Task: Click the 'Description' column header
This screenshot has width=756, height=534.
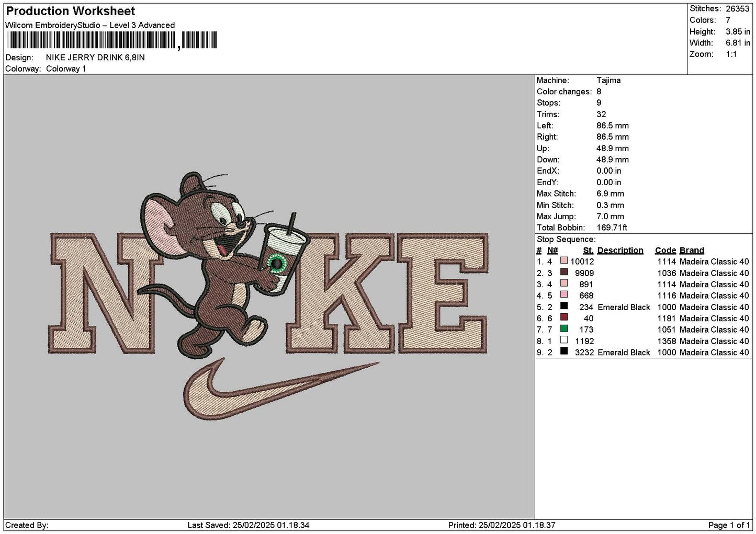Action: click(620, 251)
